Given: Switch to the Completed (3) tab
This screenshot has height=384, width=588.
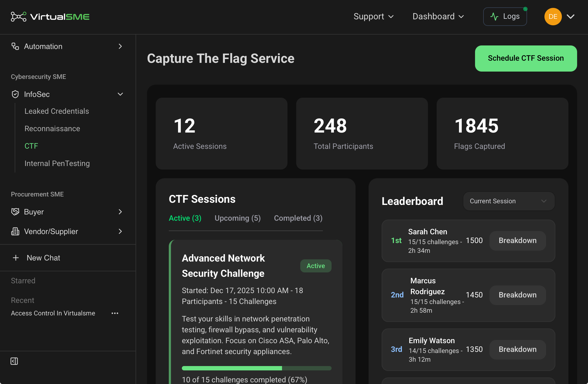Looking at the screenshot, I should click(298, 218).
